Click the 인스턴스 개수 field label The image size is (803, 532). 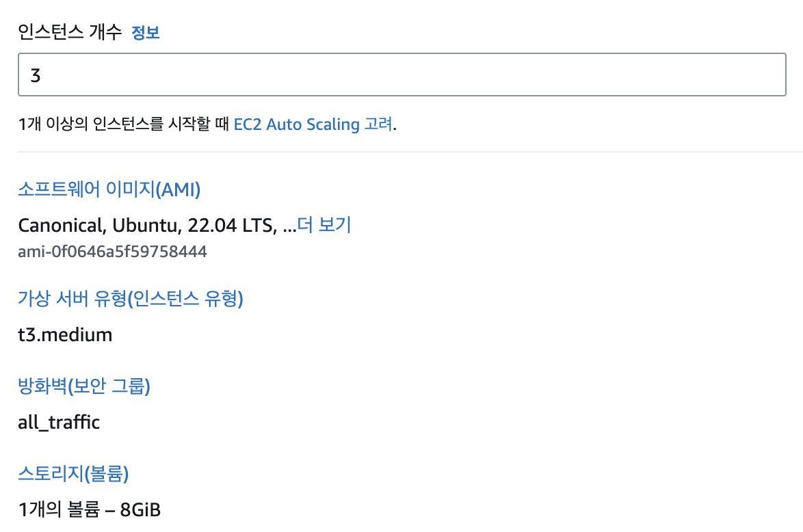(x=69, y=32)
